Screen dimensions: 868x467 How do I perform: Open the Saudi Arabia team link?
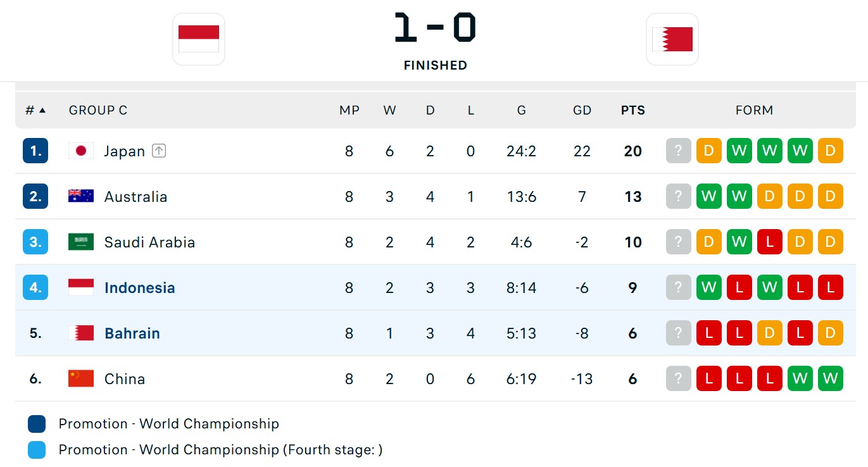pyautogui.click(x=149, y=242)
